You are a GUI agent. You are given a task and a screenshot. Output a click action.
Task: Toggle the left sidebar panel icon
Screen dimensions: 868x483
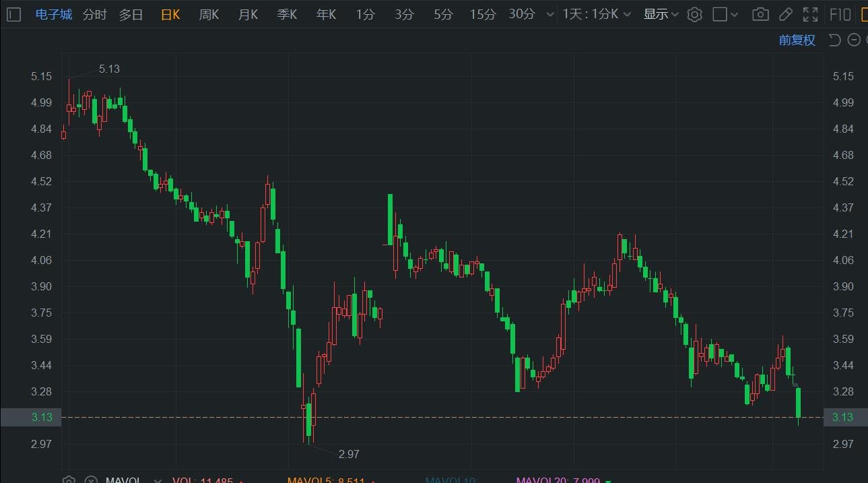click(x=14, y=14)
